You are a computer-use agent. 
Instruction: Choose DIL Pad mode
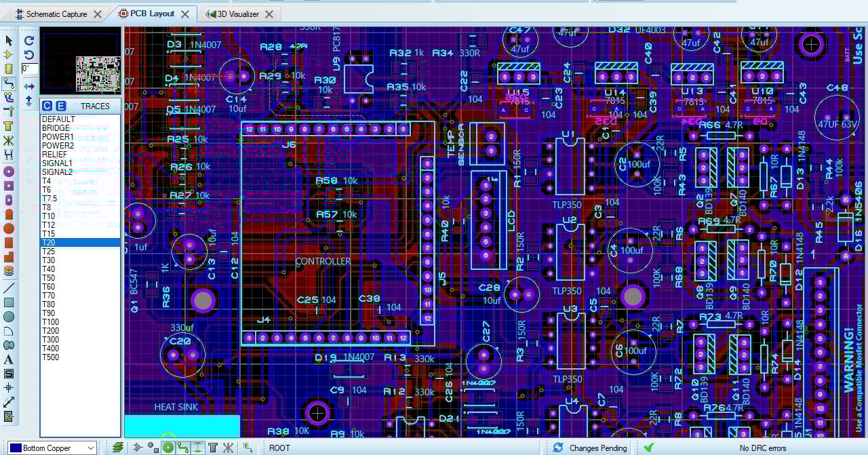pos(9,200)
